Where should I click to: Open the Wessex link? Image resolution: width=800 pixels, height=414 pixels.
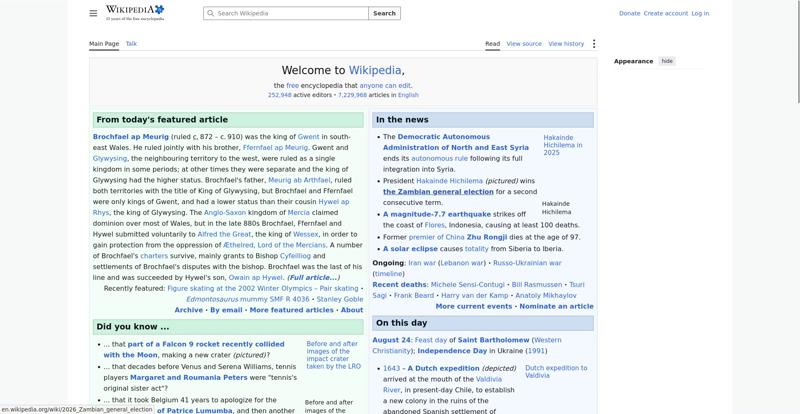tap(306, 234)
